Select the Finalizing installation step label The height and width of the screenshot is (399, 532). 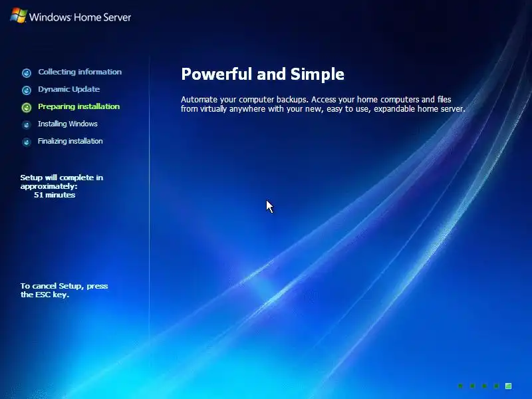[70, 141]
